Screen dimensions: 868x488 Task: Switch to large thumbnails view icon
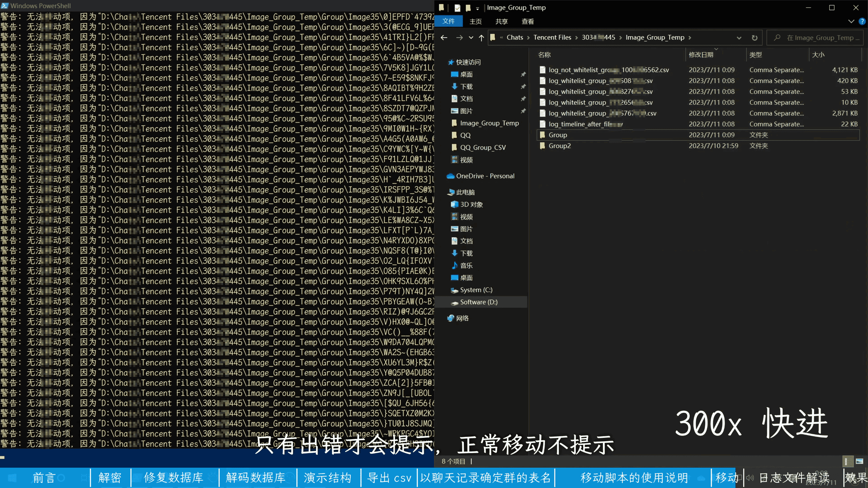tap(859, 461)
